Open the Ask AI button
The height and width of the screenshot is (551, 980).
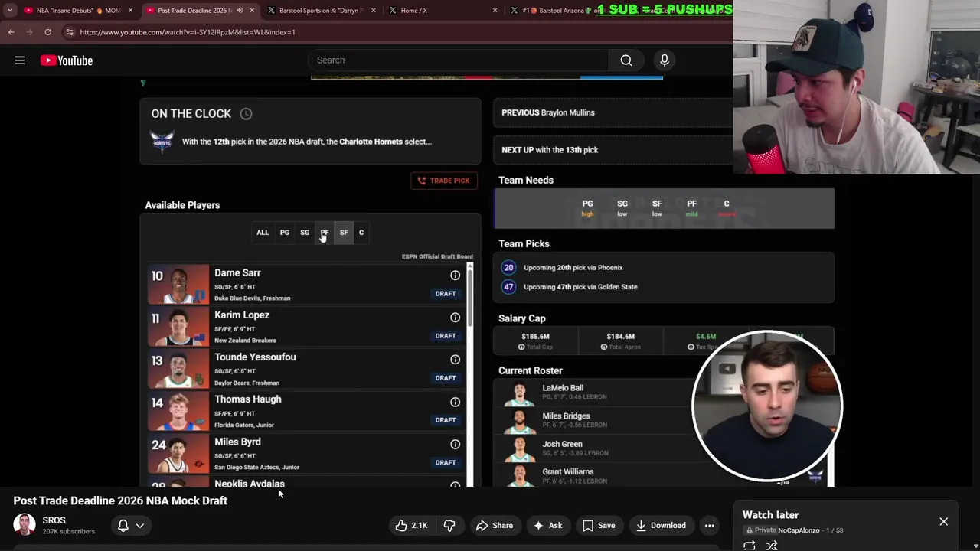point(547,526)
